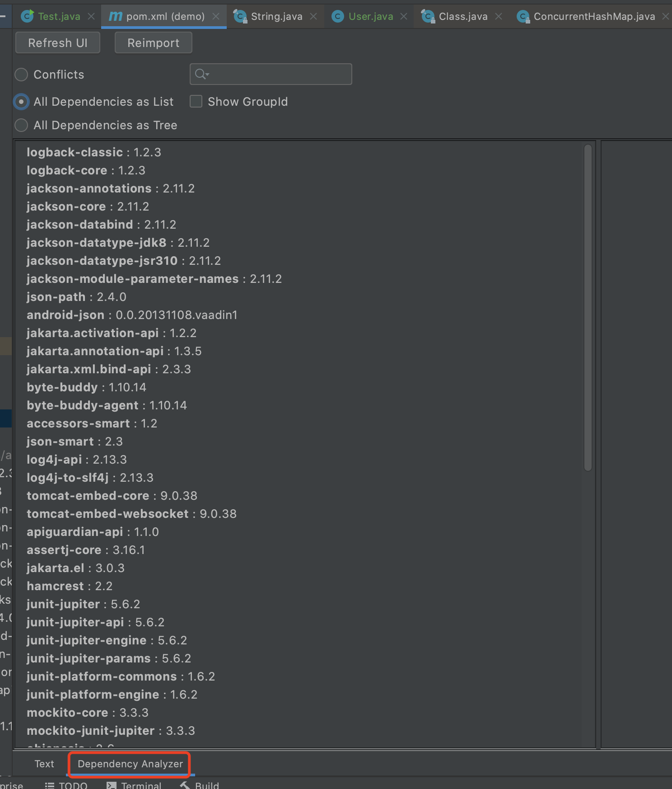Close the pom.xml tab
Screen dimensions: 672x789
(x=216, y=17)
